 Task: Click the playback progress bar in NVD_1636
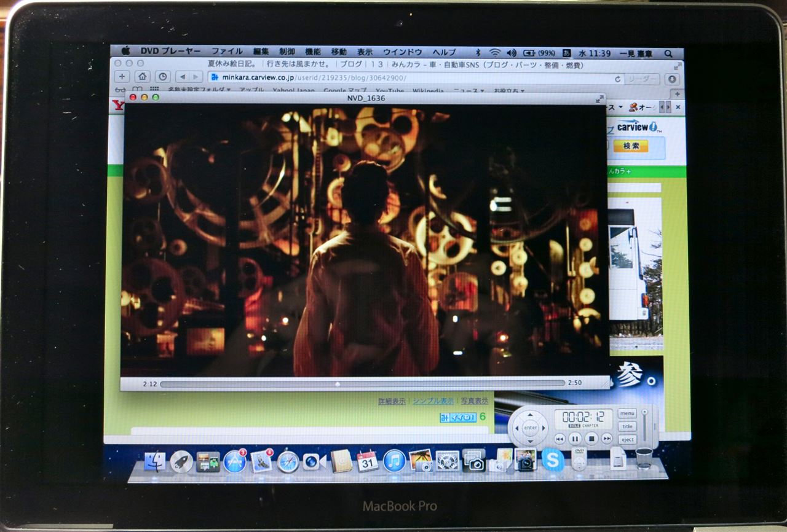tap(362, 383)
